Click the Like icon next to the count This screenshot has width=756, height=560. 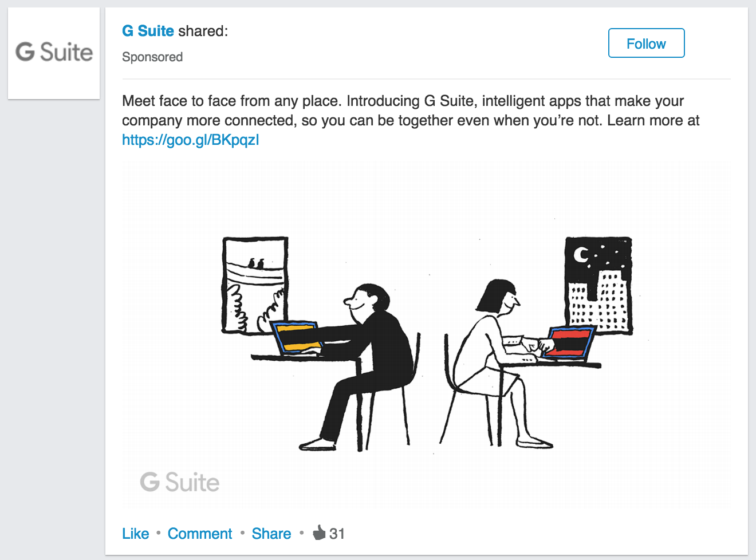pos(318,532)
